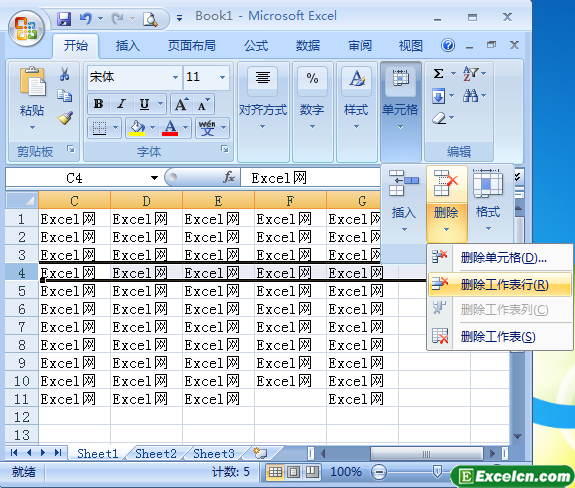
Task: Click the Office Button logo
Action: point(25,29)
